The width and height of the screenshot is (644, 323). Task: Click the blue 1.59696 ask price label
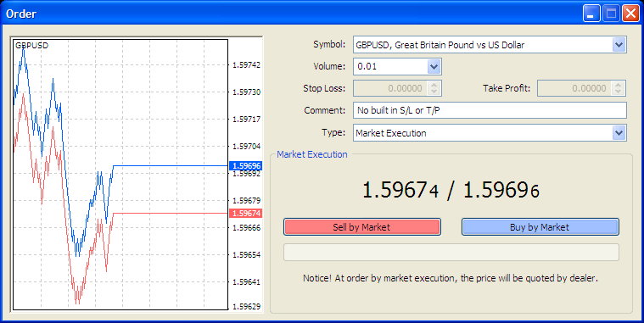245,166
